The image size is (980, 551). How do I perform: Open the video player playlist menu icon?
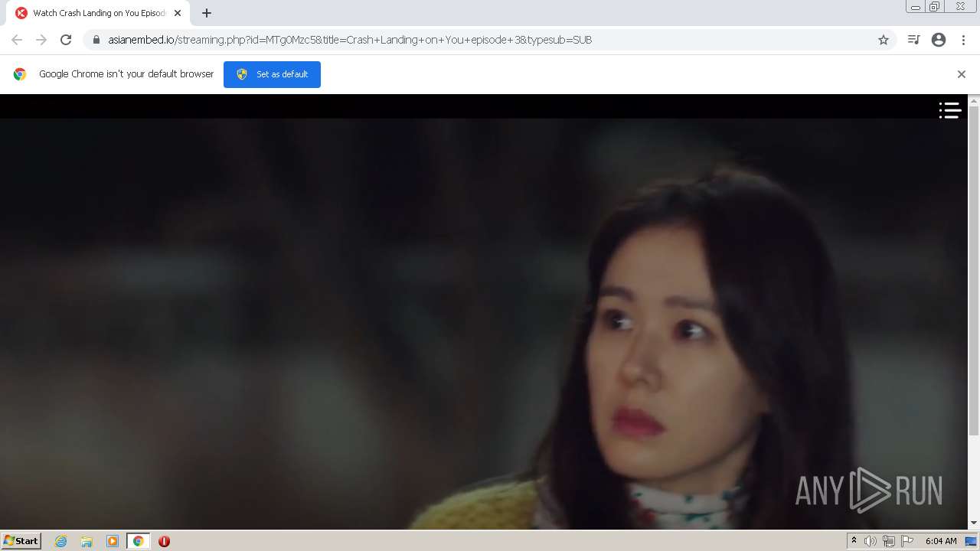pos(950,111)
